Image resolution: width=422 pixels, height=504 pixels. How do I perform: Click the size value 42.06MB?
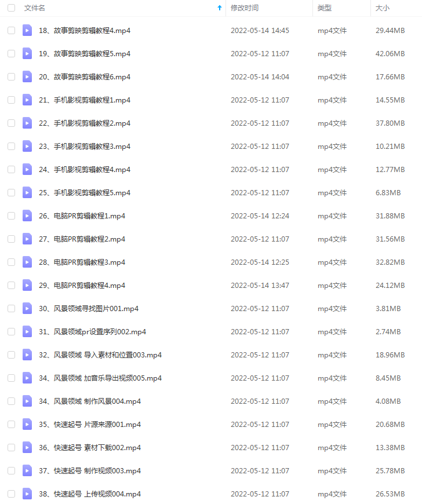[390, 54]
